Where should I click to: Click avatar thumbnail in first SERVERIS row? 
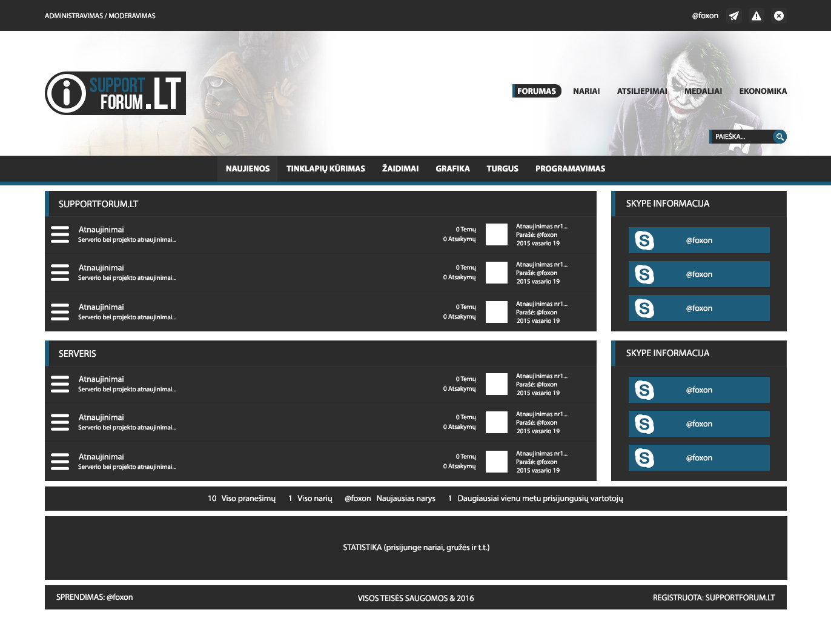tap(497, 384)
